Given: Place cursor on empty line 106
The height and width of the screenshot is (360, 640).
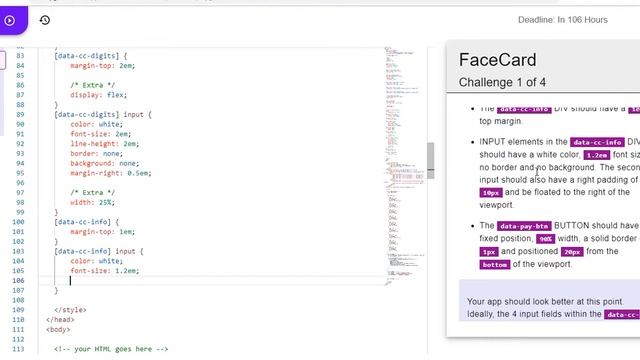Looking at the screenshot, I should pos(212,280).
